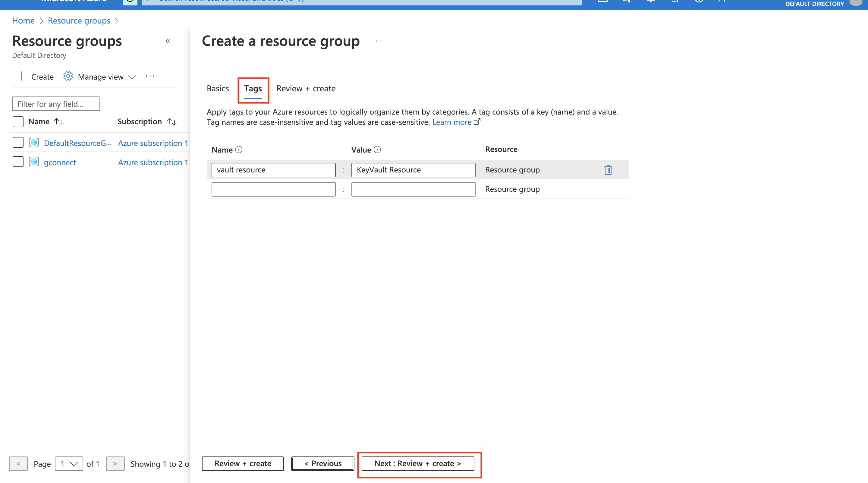Toggle the select-all header checkbox
The height and width of the screenshot is (483, 868).
click(x=18, y=122)
